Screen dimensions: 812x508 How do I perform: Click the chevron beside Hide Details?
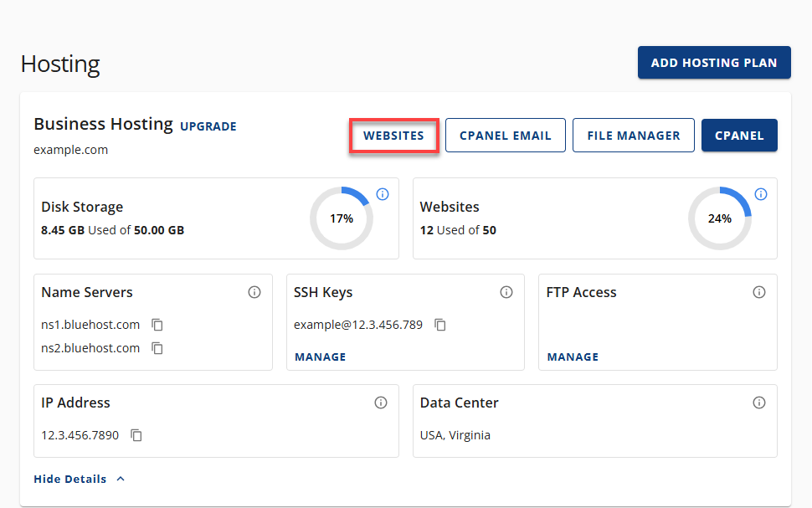click(121, 480)
